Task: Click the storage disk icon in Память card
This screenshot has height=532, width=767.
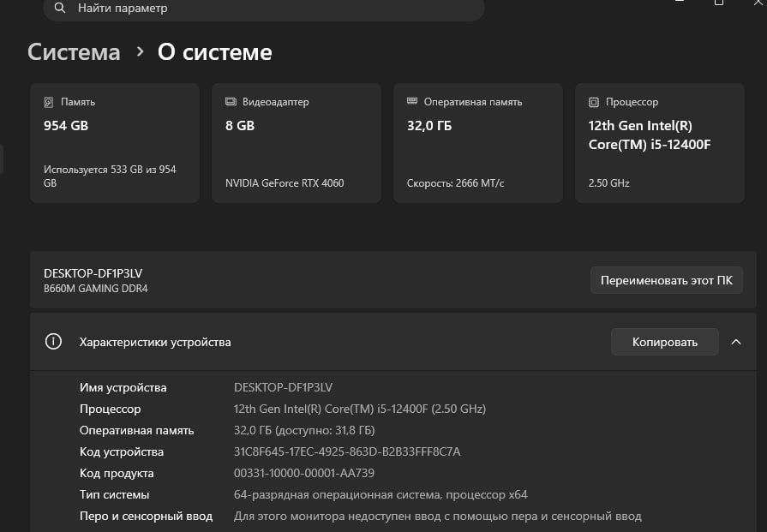Action: click(x=49, y=102)
